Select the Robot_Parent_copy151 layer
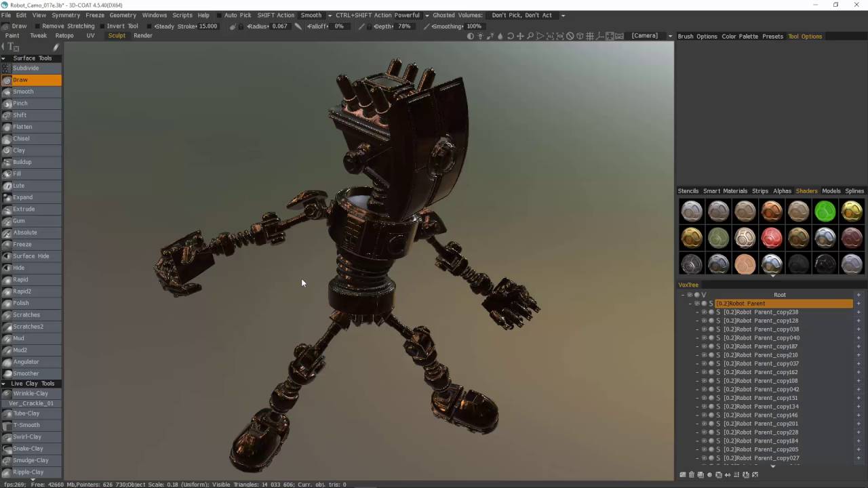 (x=761, y=398)
